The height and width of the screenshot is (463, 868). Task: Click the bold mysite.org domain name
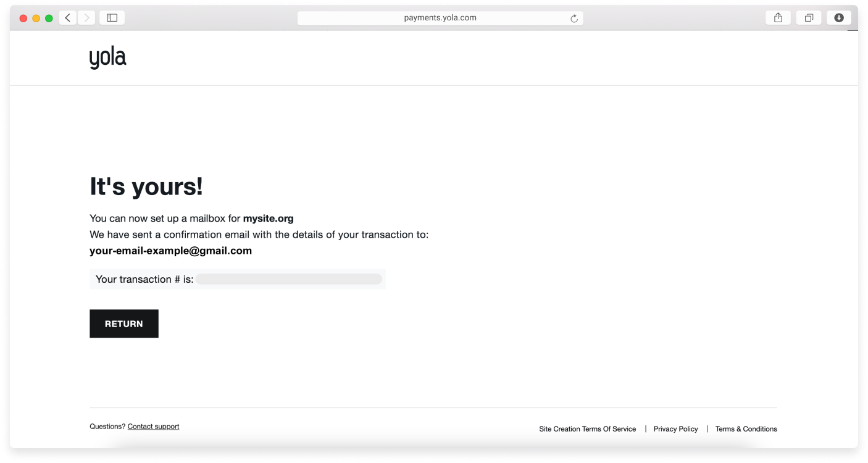click(269, 219)
